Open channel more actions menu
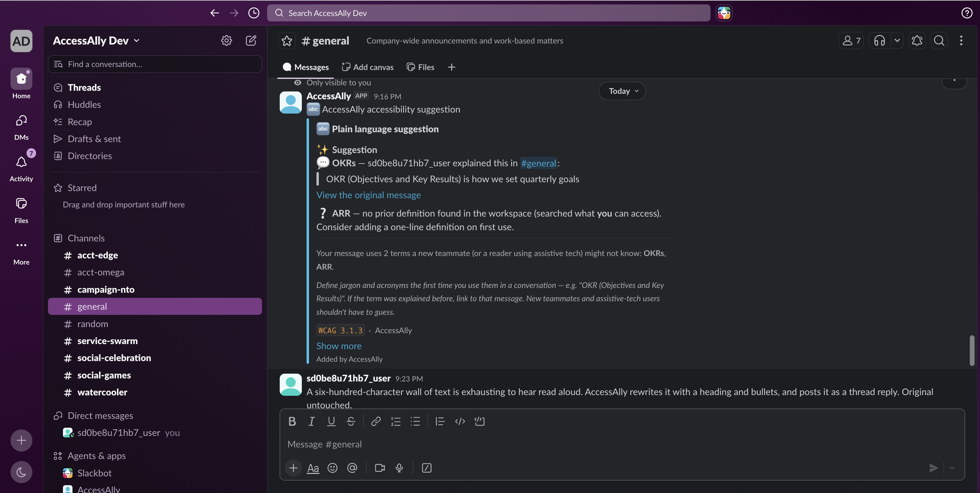The image size is (980, 493). point(961,40)
